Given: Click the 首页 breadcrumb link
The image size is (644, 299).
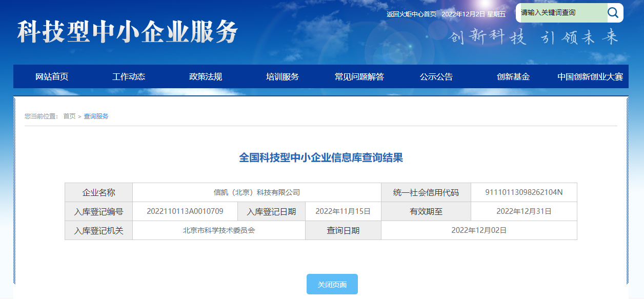Looking at the screenshot, I should point(69,116).
